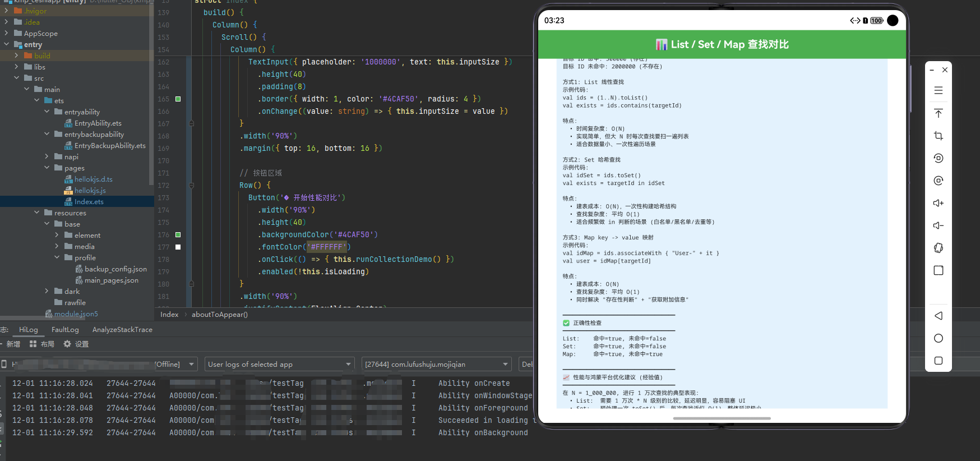Open main_pages.json file
The height and width of the screenshot is (461, 980).
coord(107,280)
